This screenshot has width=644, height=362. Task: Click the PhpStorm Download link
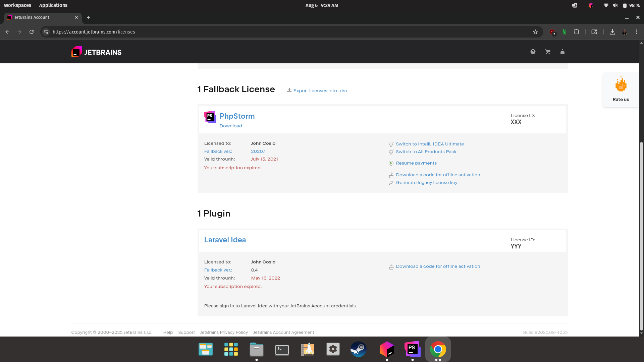point(231,126)
